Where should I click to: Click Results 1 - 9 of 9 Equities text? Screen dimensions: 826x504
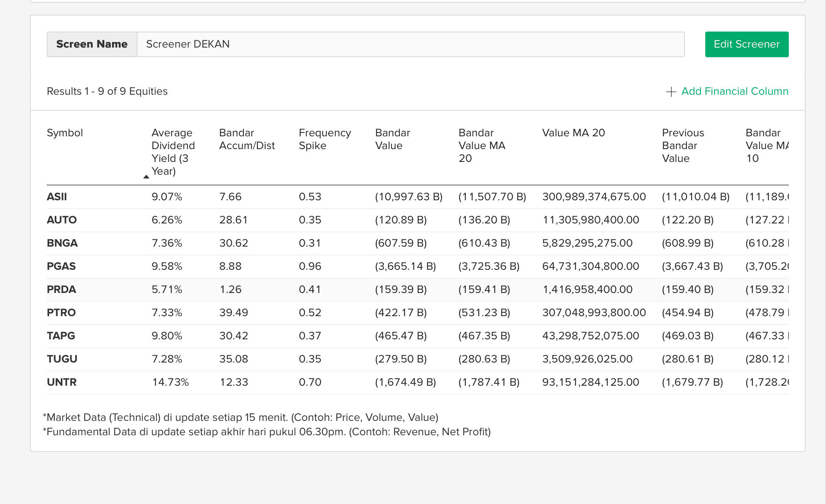coord(107,92)
